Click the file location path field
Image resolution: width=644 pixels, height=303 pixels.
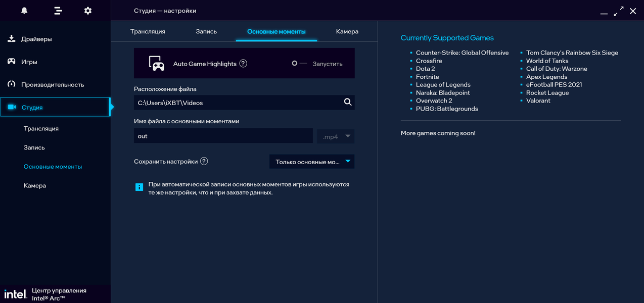(x=244, y=103)
